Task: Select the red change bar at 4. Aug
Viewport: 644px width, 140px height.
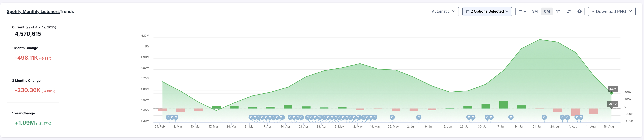Action: [576, 112]
